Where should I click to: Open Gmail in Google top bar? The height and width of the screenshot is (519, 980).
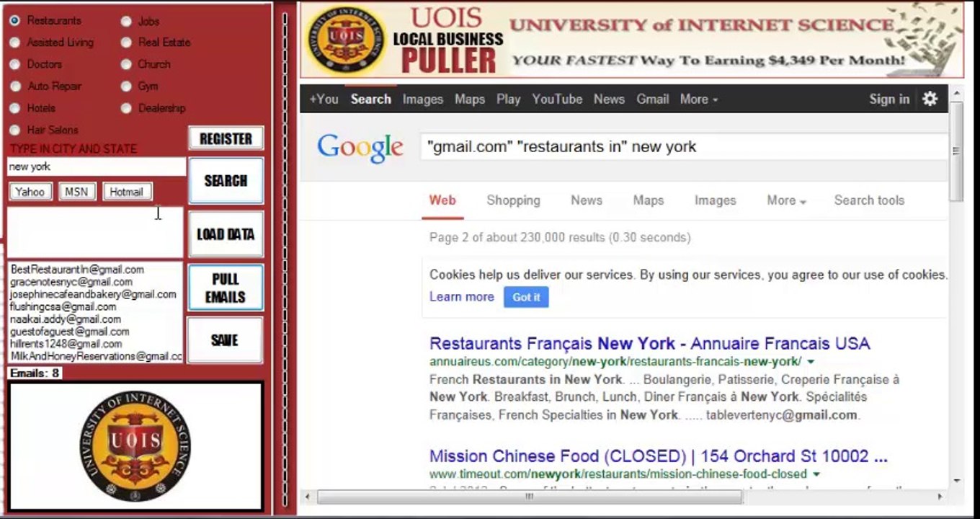[x=653, y=99]
